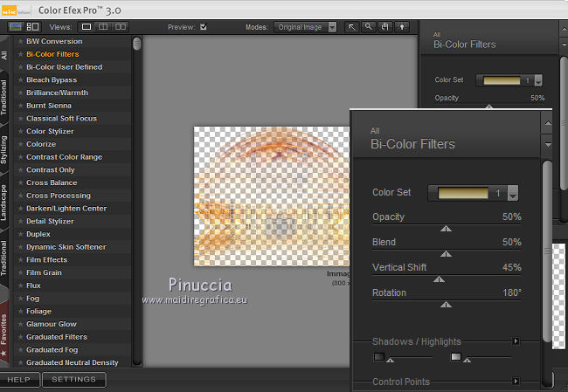Click the Blend slider handle
Screen dimensions: 568x392
(446, 254)
